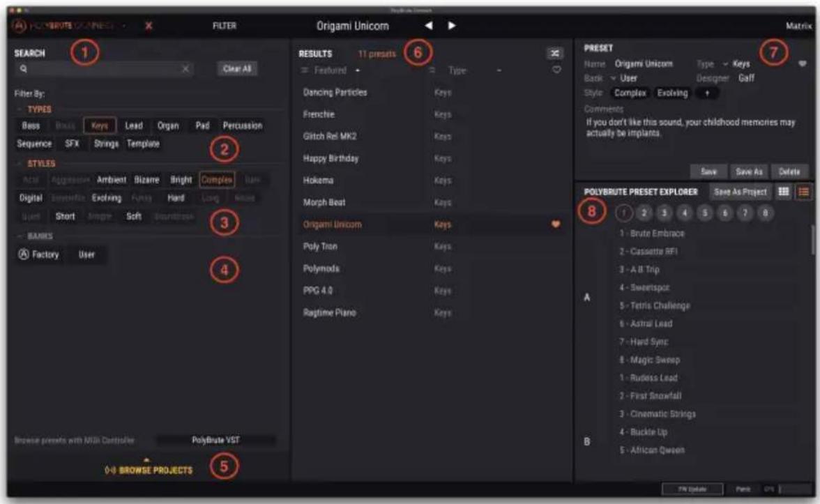Open the preset Type dropdown showing Keys
Screen dimensions: 820x504
(x=736, y=64)
